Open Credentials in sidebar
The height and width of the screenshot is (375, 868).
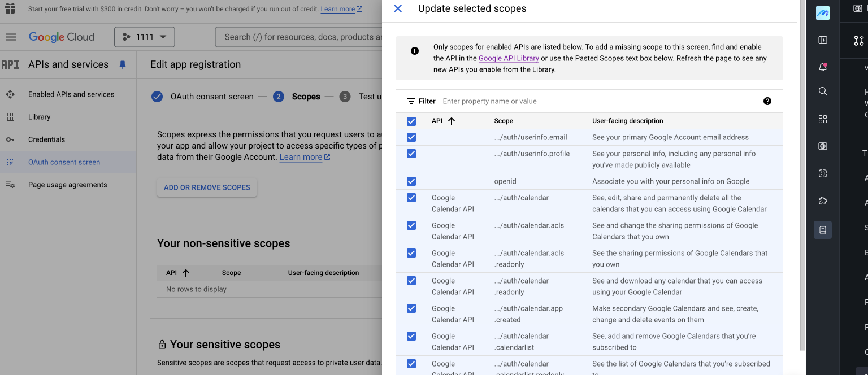(47, 139)
